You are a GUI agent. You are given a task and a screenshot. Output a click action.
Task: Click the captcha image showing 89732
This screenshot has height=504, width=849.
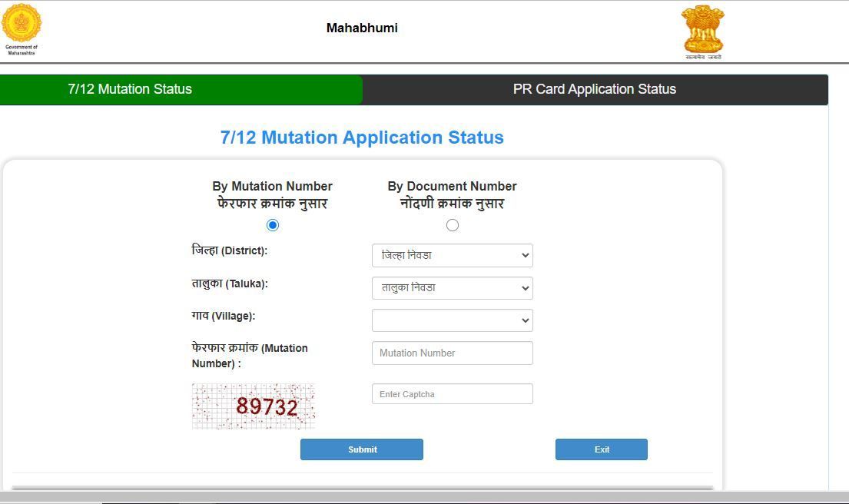click(x=254, y=406)
